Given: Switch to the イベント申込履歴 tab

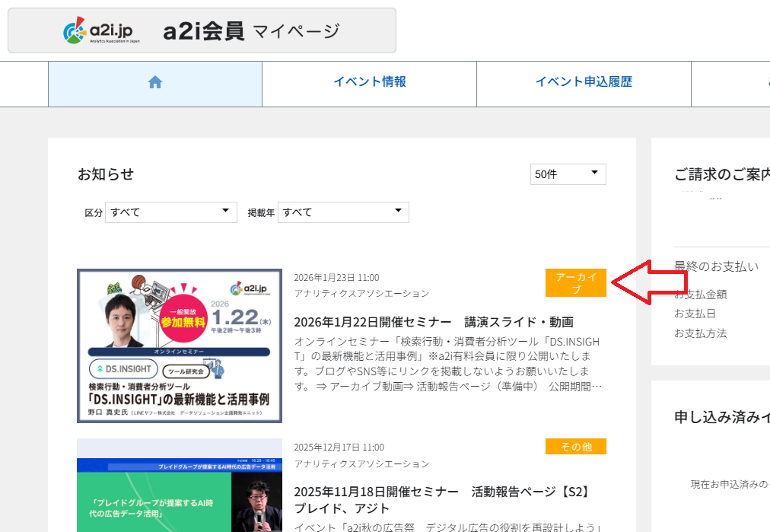Looking at the screenshot, I should [x=584, y=84].
